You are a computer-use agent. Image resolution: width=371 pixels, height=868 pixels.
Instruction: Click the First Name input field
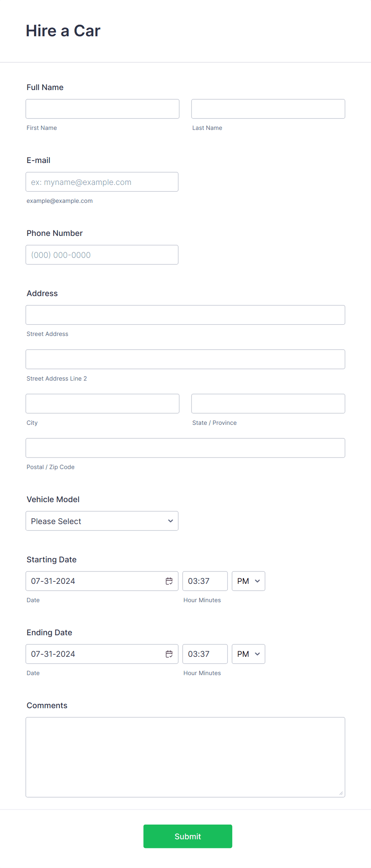click(102, 108)
